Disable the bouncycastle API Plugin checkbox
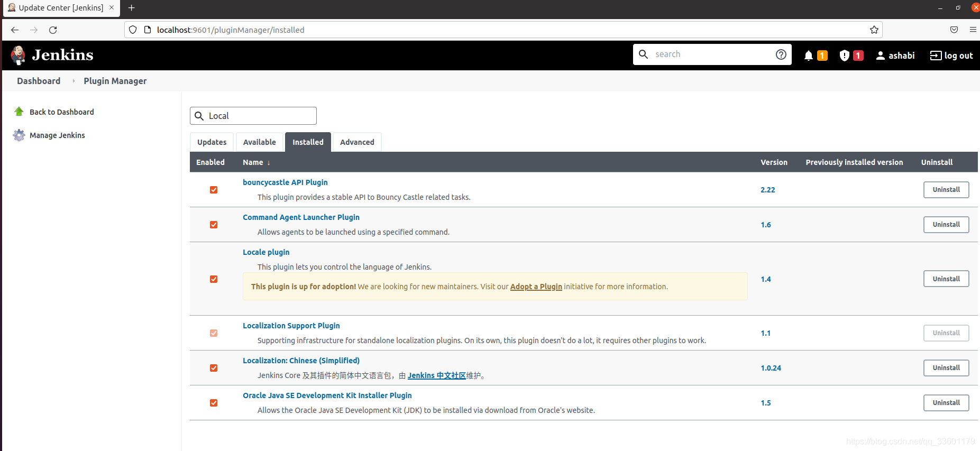Image resolution: width=980 pixels, height=451 pixels. coord(214,190)
